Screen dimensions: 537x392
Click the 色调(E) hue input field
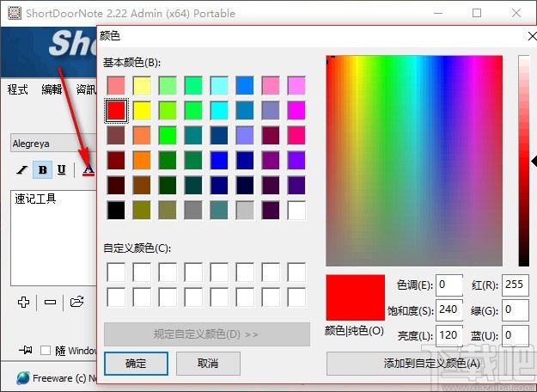pos(449,285)
